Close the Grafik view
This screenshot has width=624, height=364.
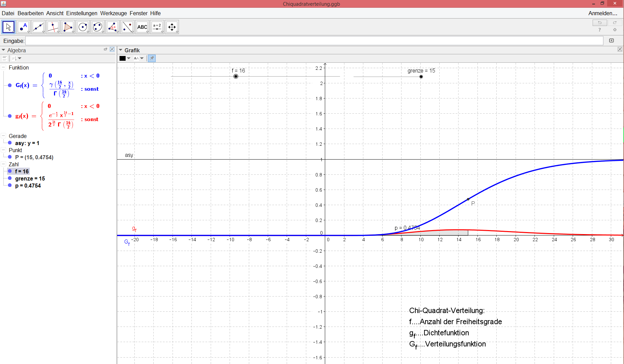coord(620,49)
